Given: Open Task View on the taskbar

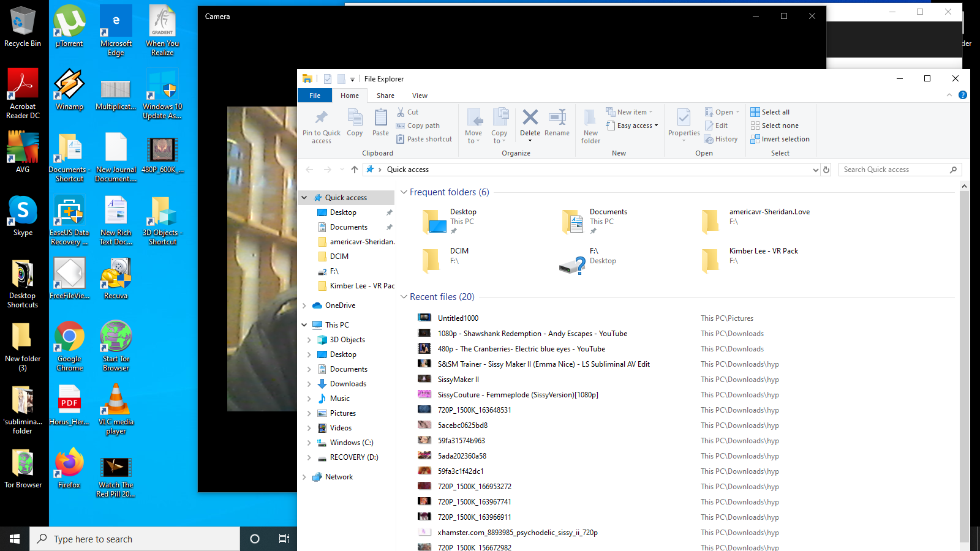Looking at the screenshot, I should tap(284, 539).
